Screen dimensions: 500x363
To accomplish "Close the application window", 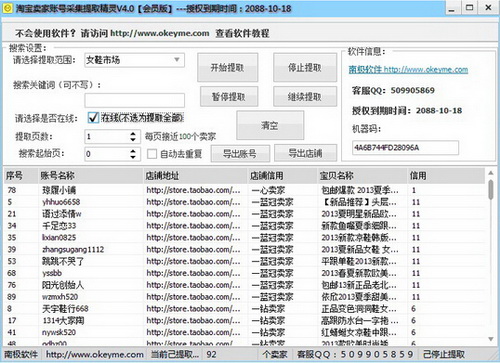I will point(488,8).
